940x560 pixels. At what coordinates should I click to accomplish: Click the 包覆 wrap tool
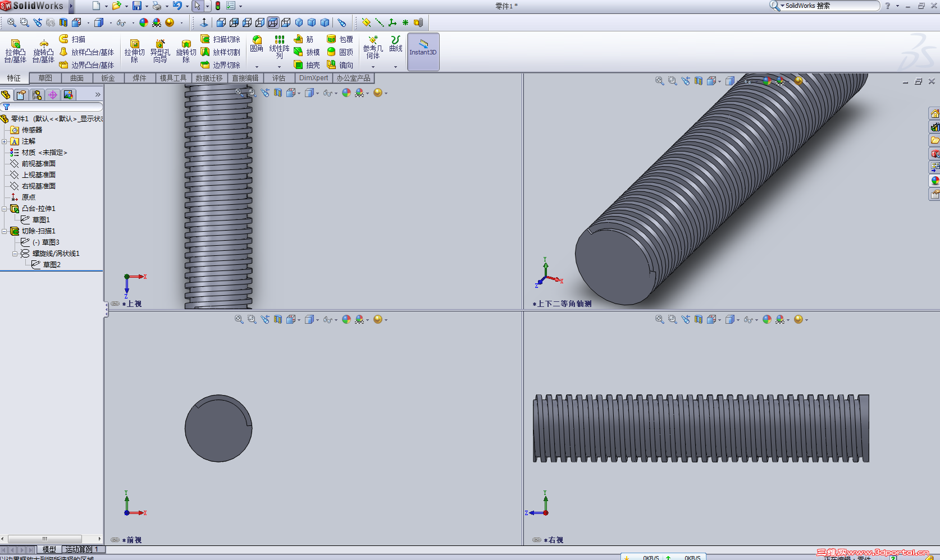pos(340,39)
